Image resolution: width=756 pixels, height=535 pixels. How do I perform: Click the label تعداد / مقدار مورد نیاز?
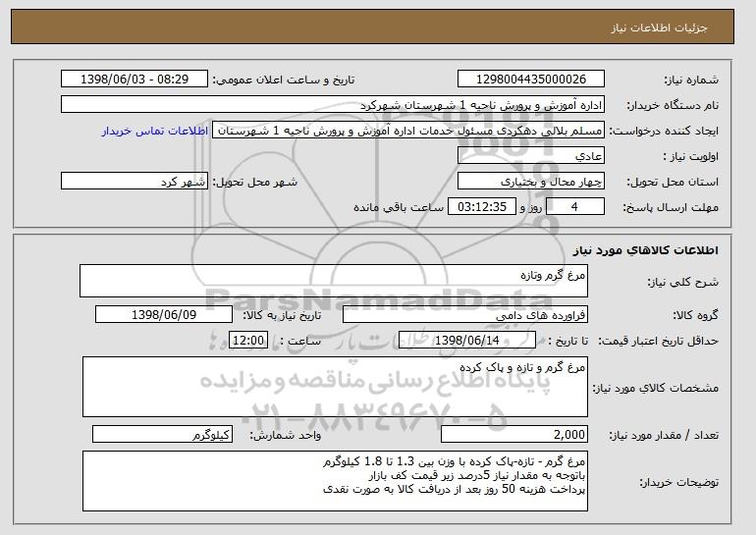[x=664, y=435]
